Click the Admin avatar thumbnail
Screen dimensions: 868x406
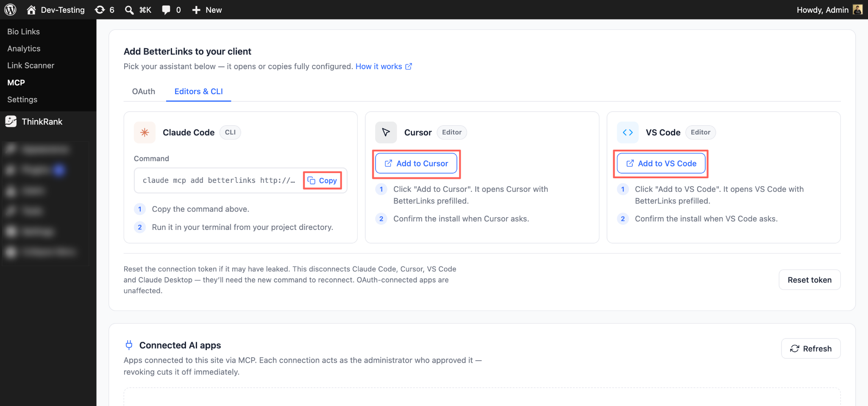pyautogui.click(x=857, y=10)
